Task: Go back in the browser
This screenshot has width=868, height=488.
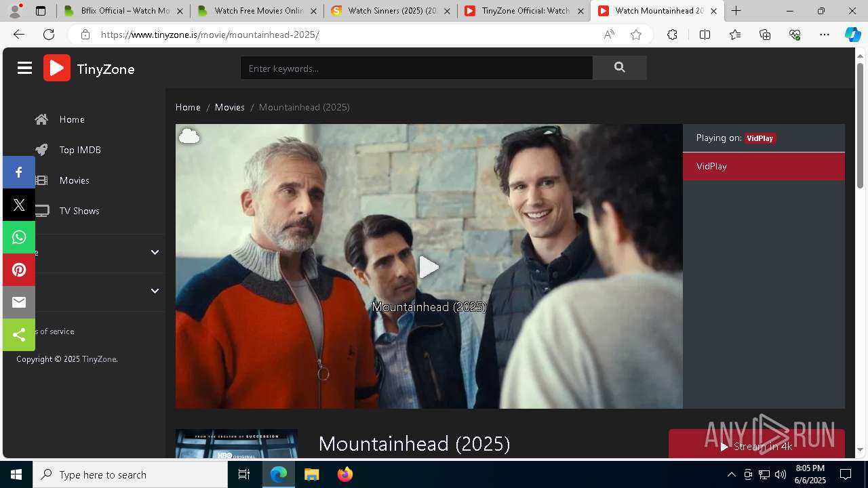Action: click(x=19, y=35)
